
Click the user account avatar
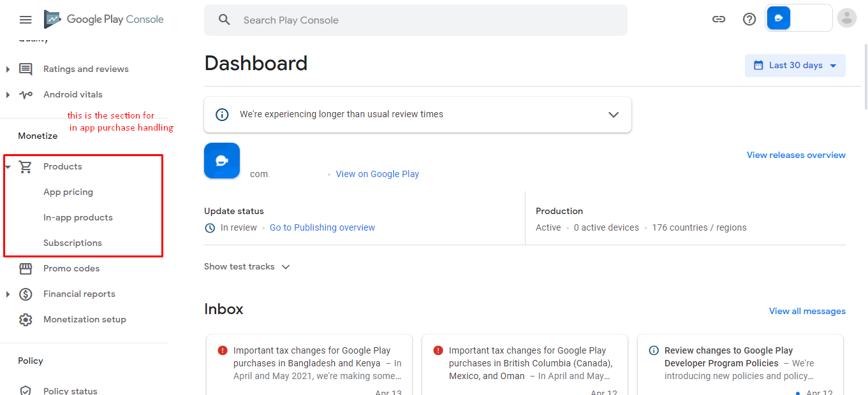(846, 18)
